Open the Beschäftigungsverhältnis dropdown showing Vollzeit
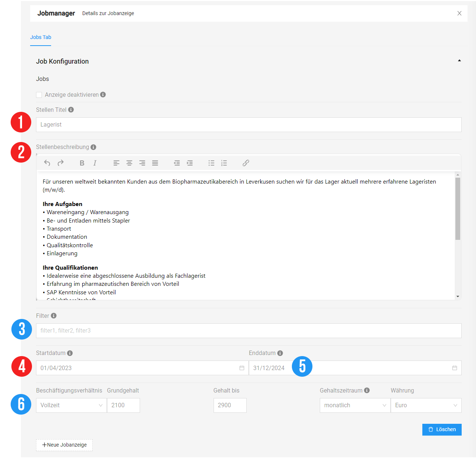This screenshot has height=458, width=476. 71,405
